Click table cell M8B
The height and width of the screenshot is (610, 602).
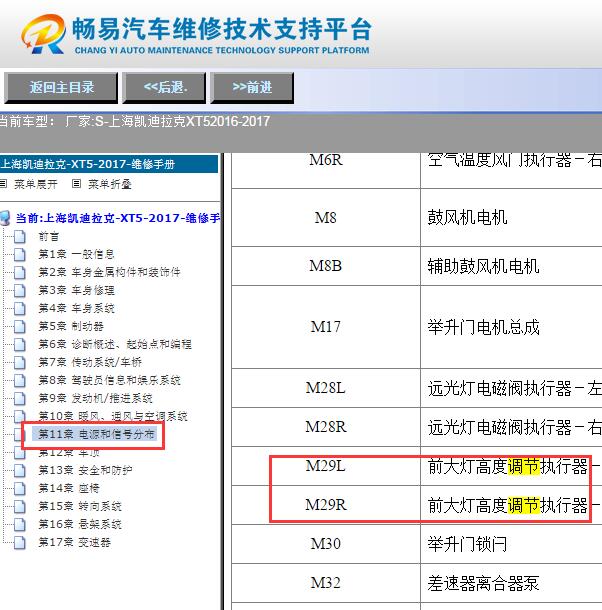pyautogui.click(x=326, y=266)
